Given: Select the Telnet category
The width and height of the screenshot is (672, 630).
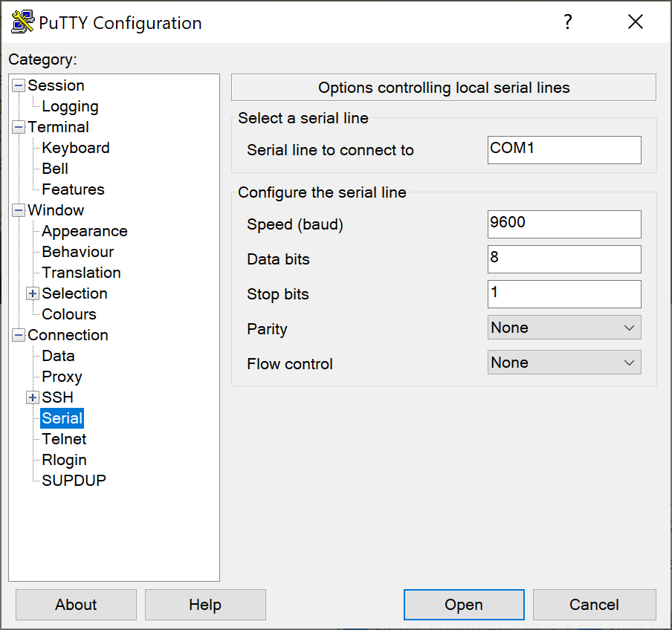Looking at the screenshot, I should [64, 439].
